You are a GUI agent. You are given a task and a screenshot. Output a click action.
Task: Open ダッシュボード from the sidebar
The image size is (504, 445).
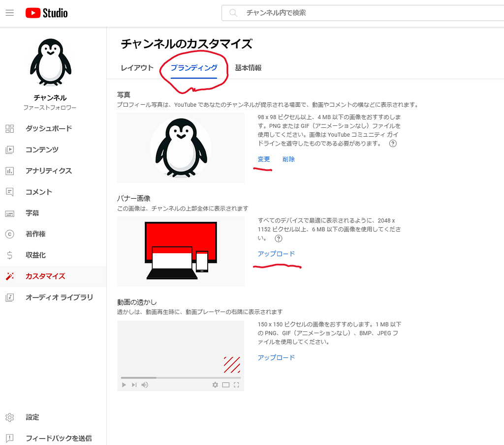[49, 128]
